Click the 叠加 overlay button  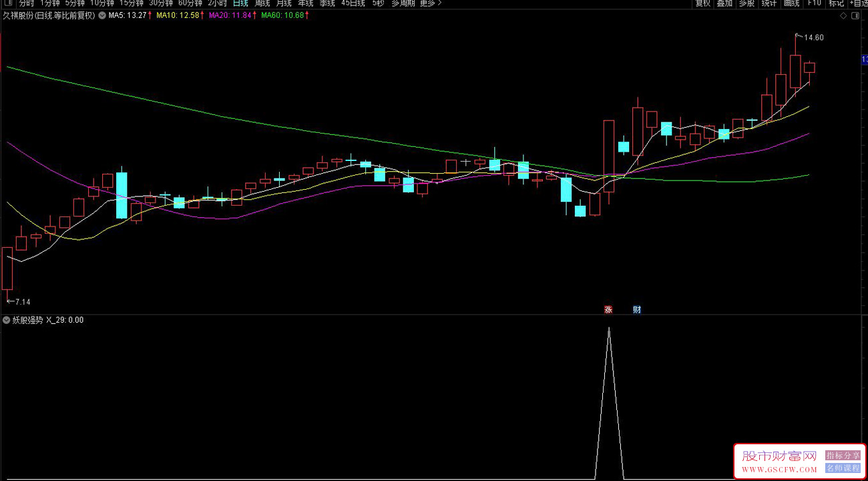725,3
